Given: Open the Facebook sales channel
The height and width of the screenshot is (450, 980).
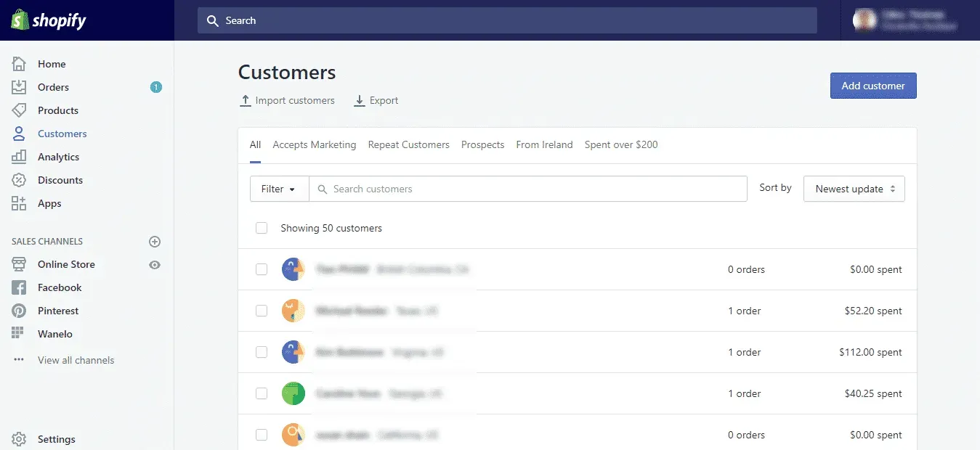Looking at the screenshot, I should click(59, 287).
